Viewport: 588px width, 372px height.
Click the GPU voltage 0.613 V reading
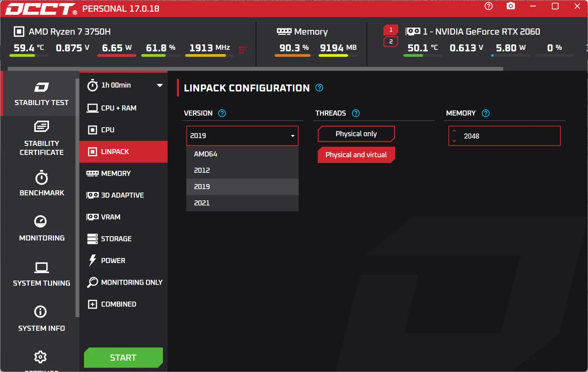pos(466,48)
